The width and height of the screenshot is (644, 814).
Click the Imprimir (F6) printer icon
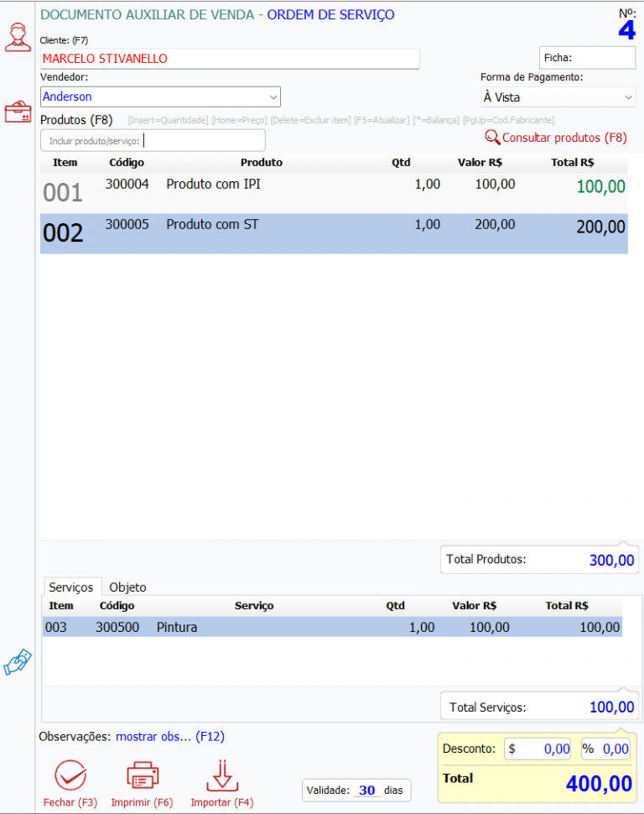pyautogui.click(x=142, y=776)
